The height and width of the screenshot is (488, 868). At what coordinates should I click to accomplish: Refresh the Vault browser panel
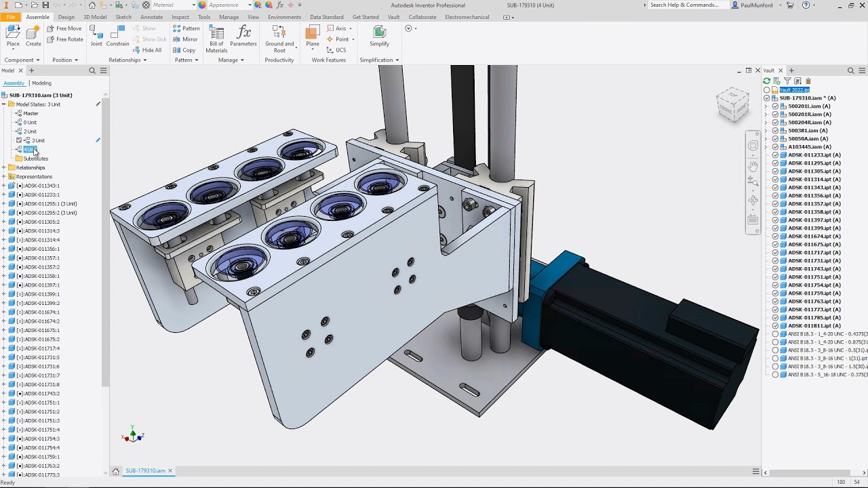point(767,81)
